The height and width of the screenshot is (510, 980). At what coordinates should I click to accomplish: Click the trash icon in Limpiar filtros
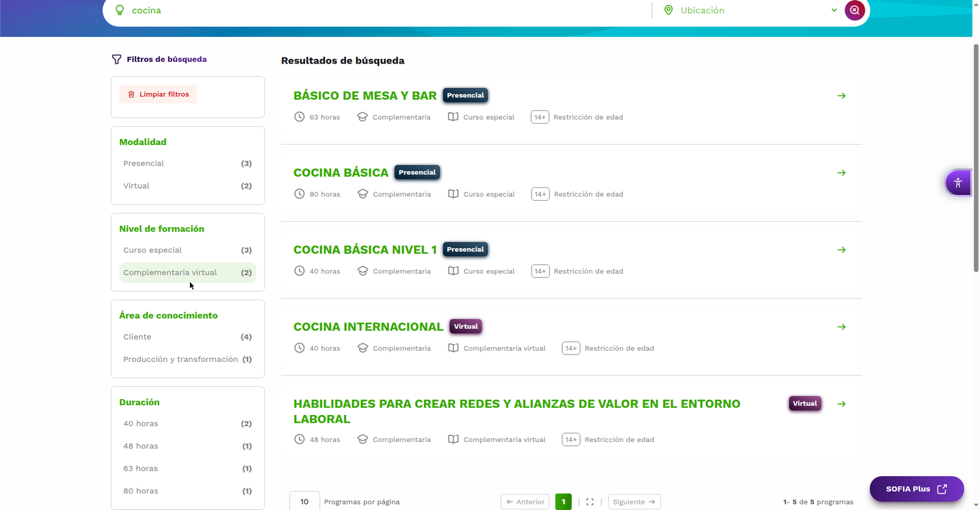(131, 94)
